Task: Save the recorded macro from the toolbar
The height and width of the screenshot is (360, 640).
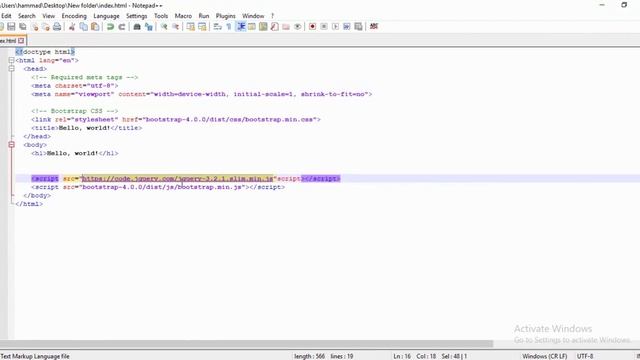Action: click(358, 27)
